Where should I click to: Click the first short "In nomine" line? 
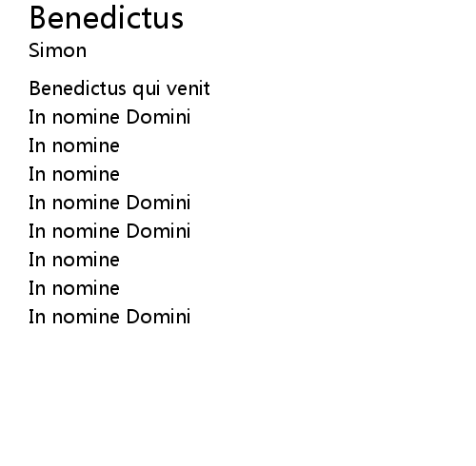74,146
